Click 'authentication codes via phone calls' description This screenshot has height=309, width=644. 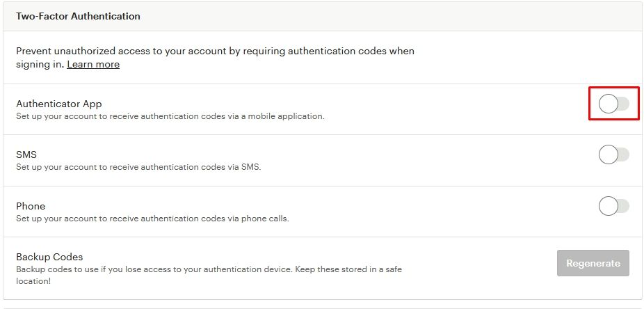[x=214, y=219]
